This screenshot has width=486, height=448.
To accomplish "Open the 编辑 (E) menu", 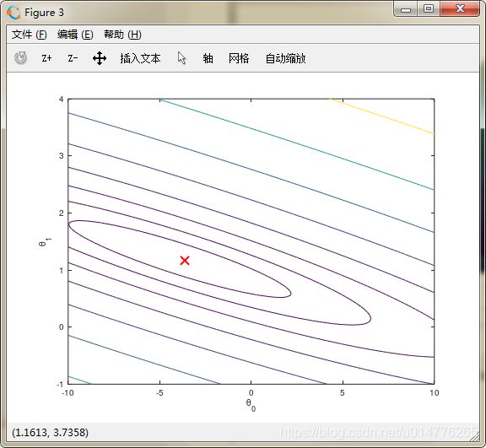I will click(75, 35).
